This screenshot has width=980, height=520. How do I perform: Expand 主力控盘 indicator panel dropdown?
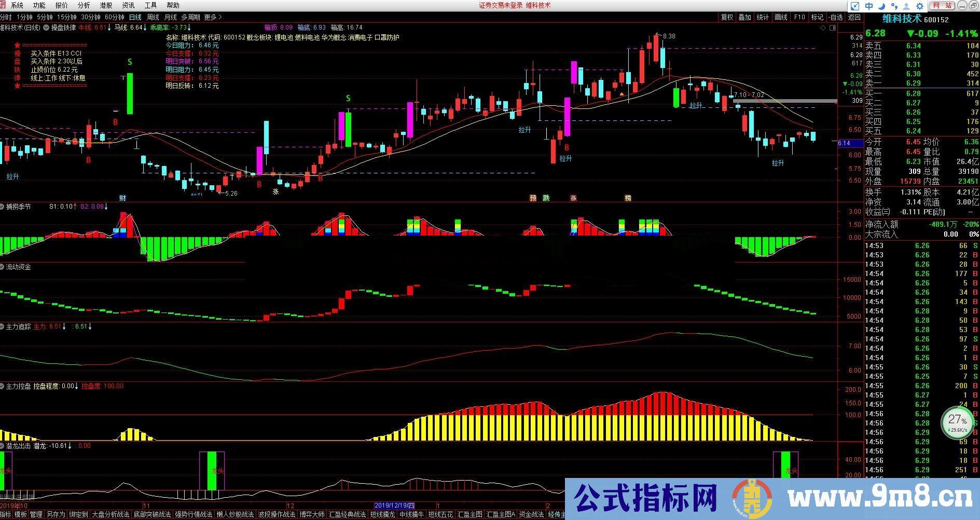[x=3, y=386]
